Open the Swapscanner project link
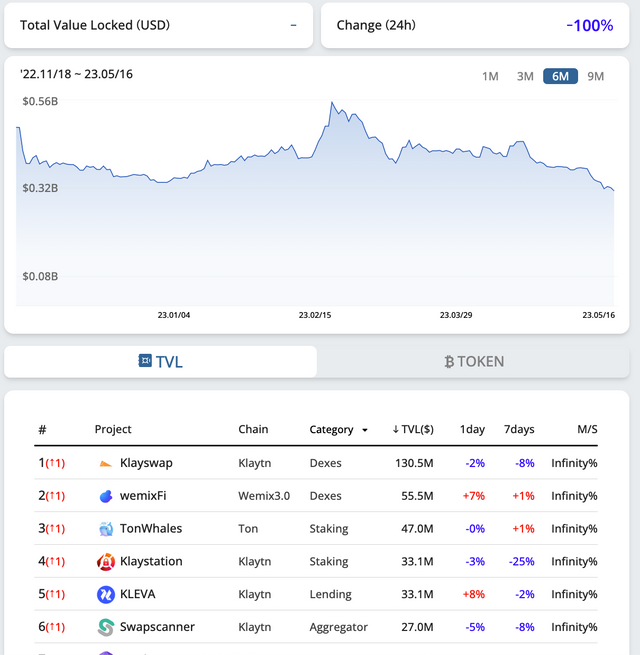Viewport: 640px width, 655px height. tap(157, 627)
